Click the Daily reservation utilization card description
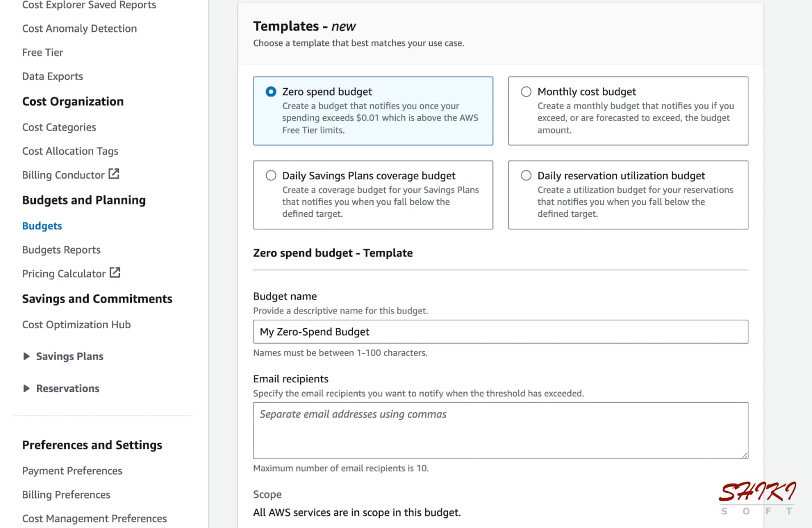The height and width of the screenshot is (528, 812). [x=636, y=202]
